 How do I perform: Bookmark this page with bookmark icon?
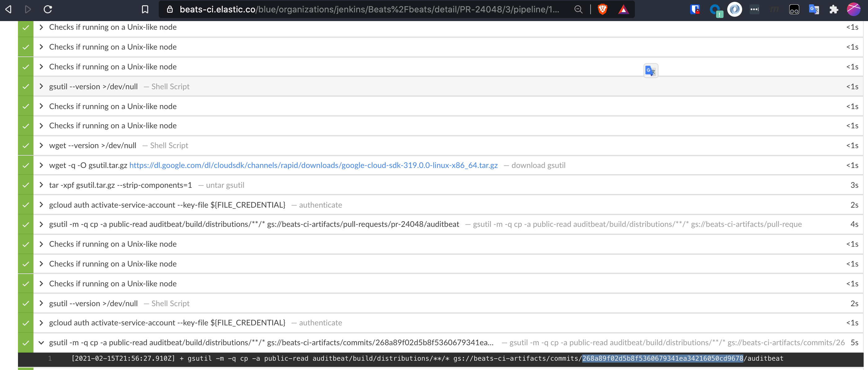point(145,9)
